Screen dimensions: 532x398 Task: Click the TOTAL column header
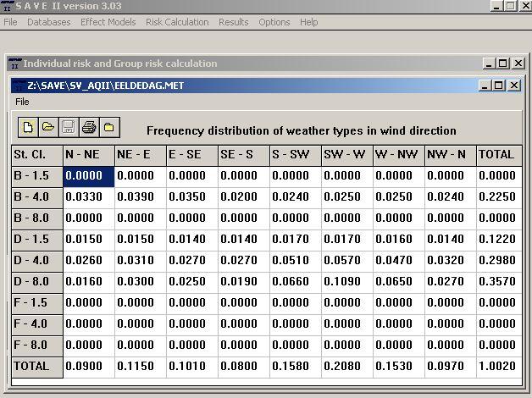click(499, 155)
